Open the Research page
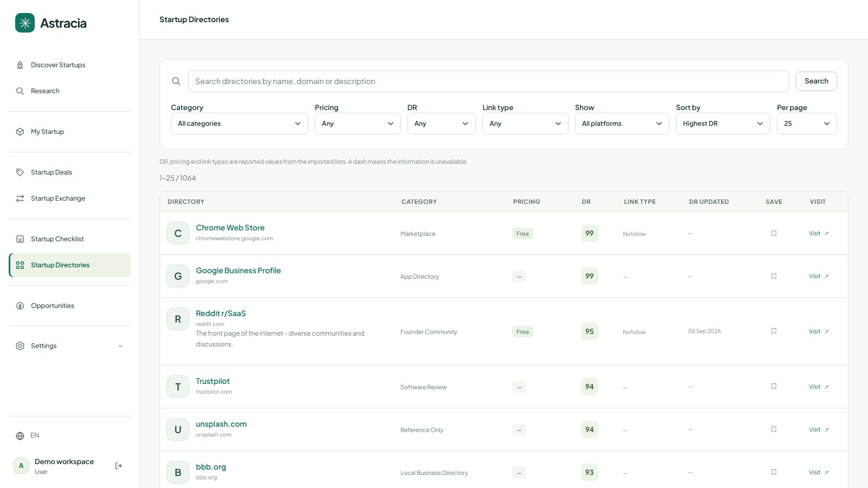The height and width of the screenshot is (488, 868). 70,91
